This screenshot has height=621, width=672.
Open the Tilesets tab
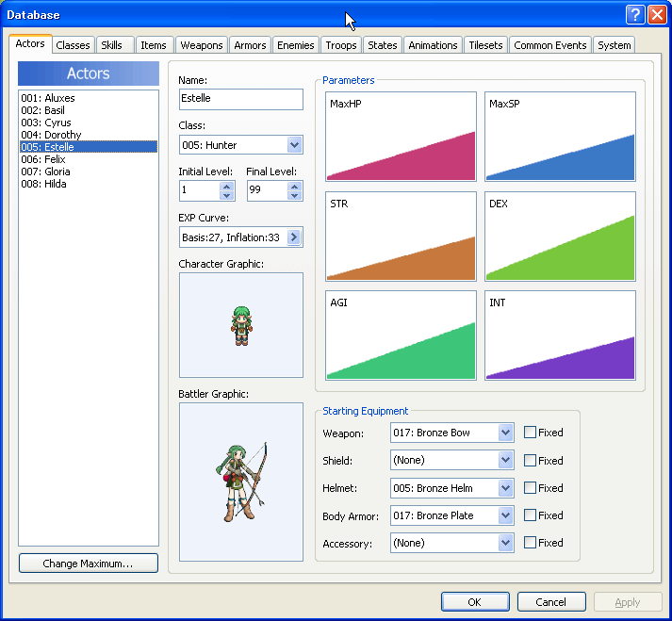coord(487,45)
